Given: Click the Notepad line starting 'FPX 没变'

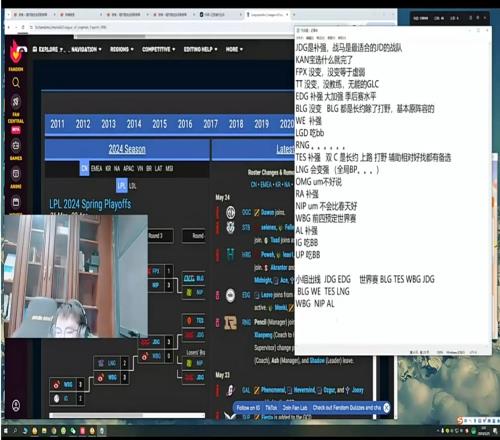Looking at the screenshot, I should [330, 72].
